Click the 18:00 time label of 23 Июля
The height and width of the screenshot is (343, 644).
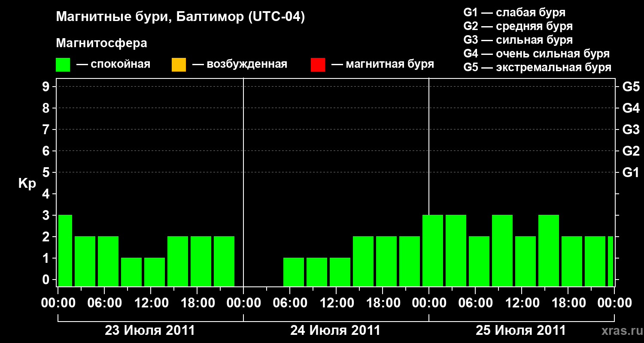click(x=197, y=303)
